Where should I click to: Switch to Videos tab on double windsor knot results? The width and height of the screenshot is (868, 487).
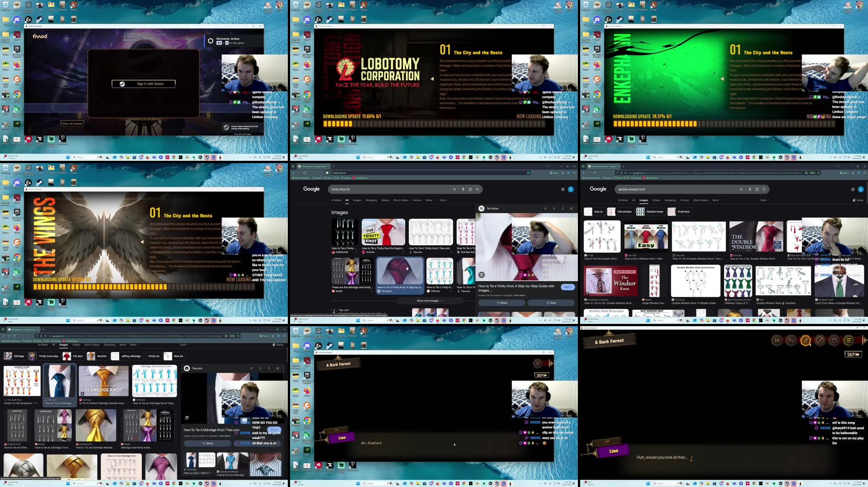click(656, 200)
